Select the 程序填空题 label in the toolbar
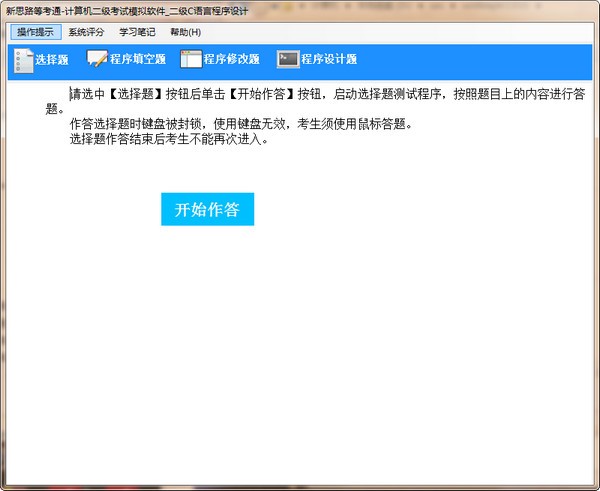Viewport: 600px width, 491px height. [138, 59]
